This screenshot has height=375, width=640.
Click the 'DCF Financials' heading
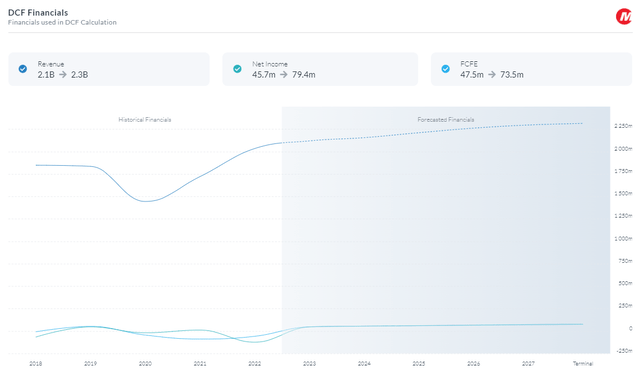tap(38, 13)
